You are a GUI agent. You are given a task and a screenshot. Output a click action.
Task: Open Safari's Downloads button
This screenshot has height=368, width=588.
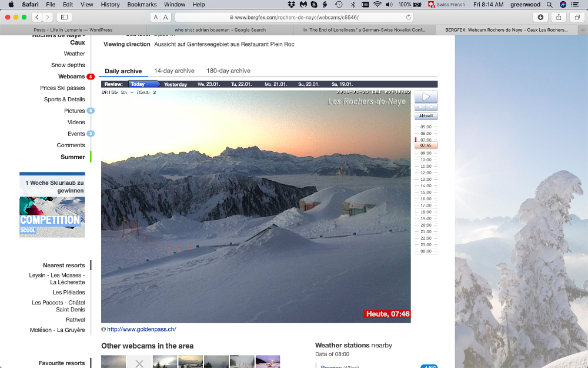[x=540, y=17]
